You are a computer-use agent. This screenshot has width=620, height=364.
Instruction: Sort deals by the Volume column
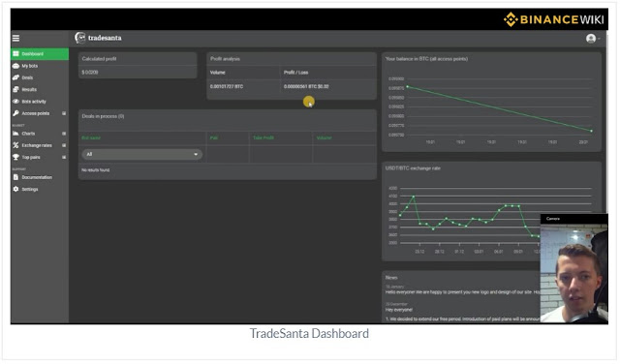[x=324, y=137]
